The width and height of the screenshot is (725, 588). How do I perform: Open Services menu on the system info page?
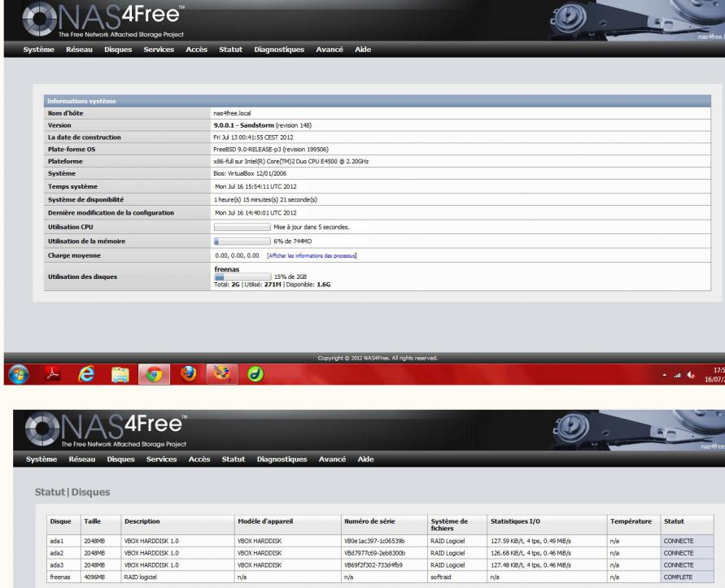point(159,50)
